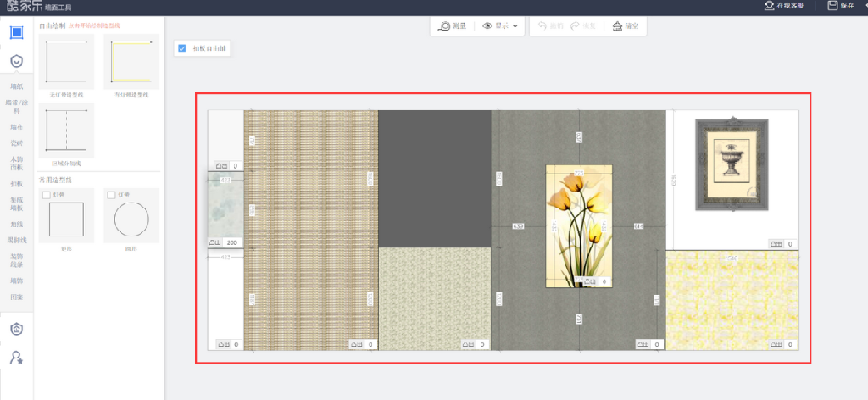Click the 433 dimension label left of the painting

[518, 226]
